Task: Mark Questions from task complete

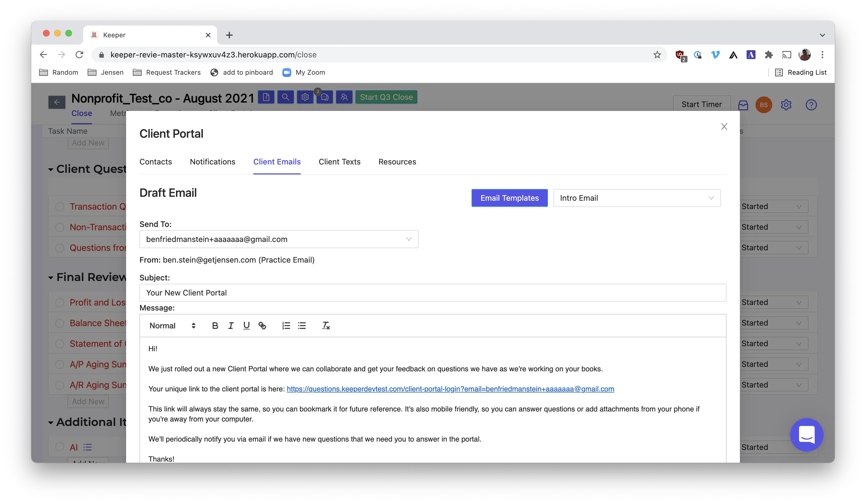Action: pyautogui.click(x=60, y=248)
